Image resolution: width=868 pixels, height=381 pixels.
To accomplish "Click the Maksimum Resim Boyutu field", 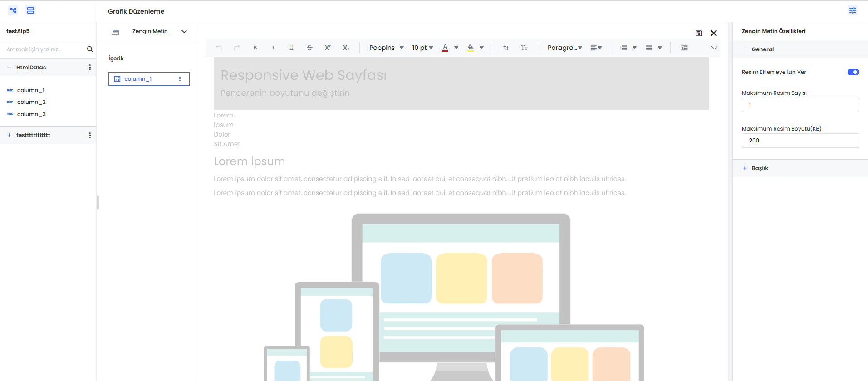I will (800, 141).
